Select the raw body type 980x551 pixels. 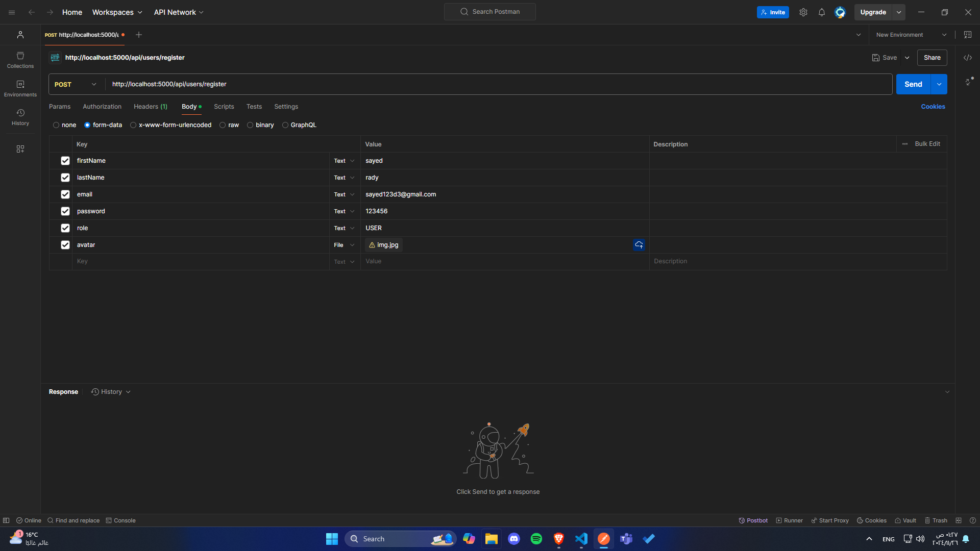click(223, 125)
